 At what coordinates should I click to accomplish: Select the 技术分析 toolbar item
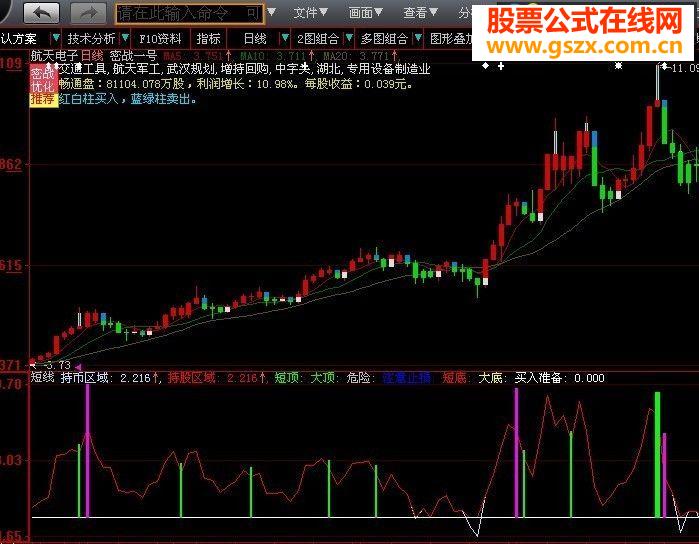(91, 39)
